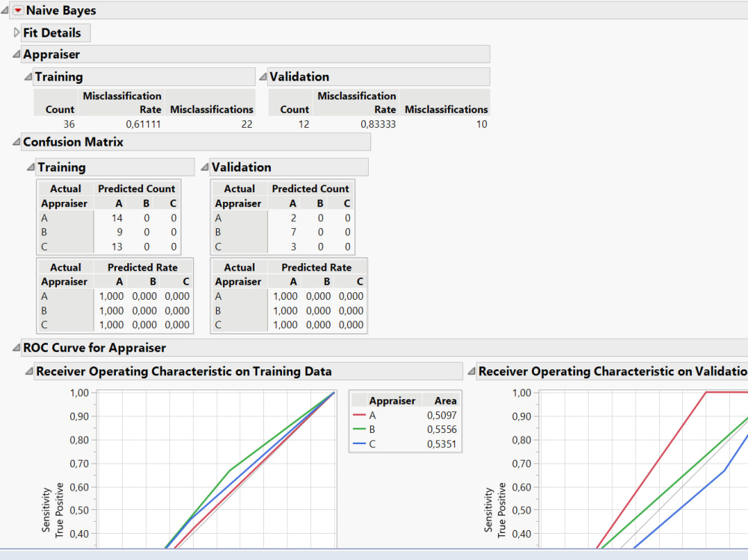Collapse the ROC on Training Data panel
The image size is (748, 560).
29,371
